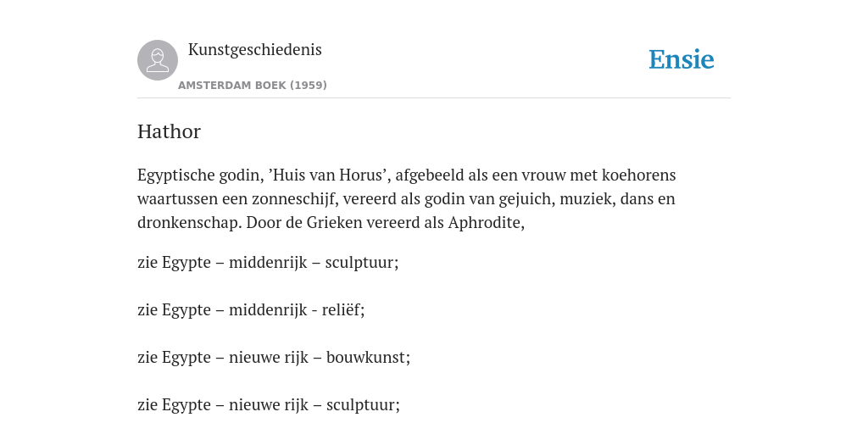Select 'zie Egypte – nieuwe rijk – bouwkunst' line

tap(274, 358)
